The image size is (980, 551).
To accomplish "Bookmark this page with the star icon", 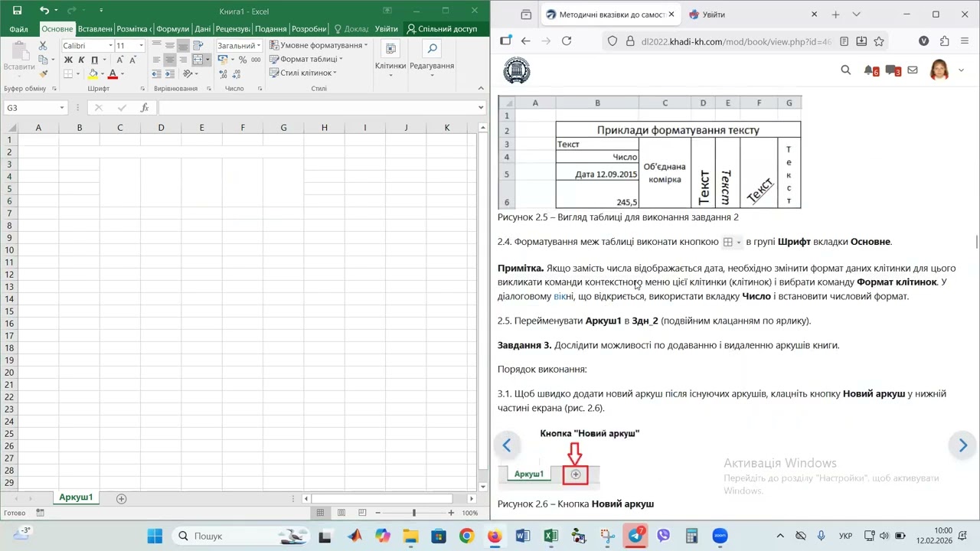I will click(879, 41).
